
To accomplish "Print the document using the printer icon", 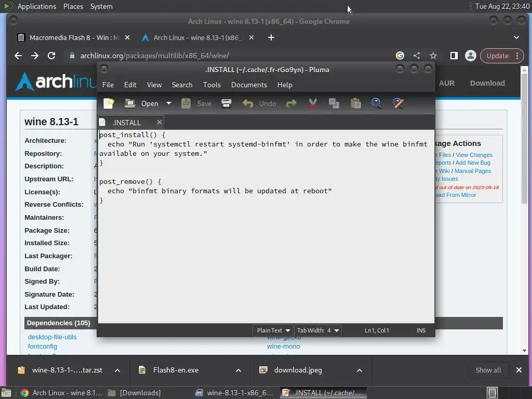I will point(227,103).
